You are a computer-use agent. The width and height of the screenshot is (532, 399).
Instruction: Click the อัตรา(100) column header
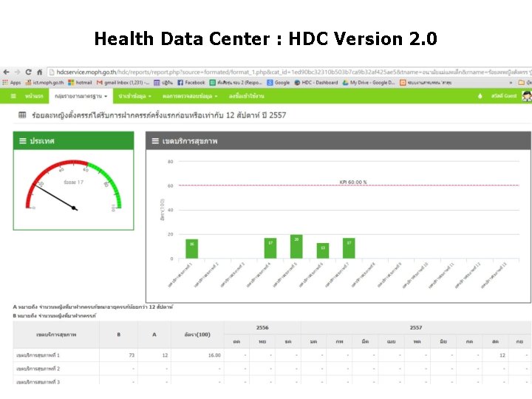197,335
